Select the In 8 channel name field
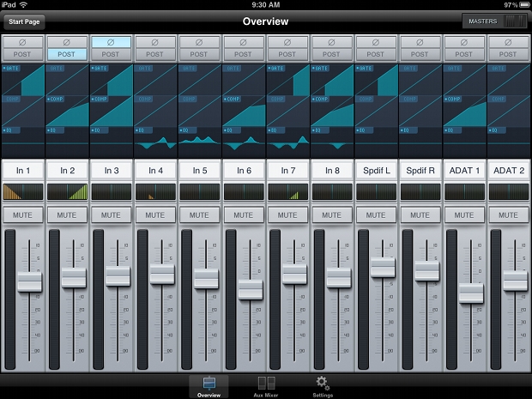Image resolution: width=532 pixels, height=399 pixels. click(x=332, y=170)
